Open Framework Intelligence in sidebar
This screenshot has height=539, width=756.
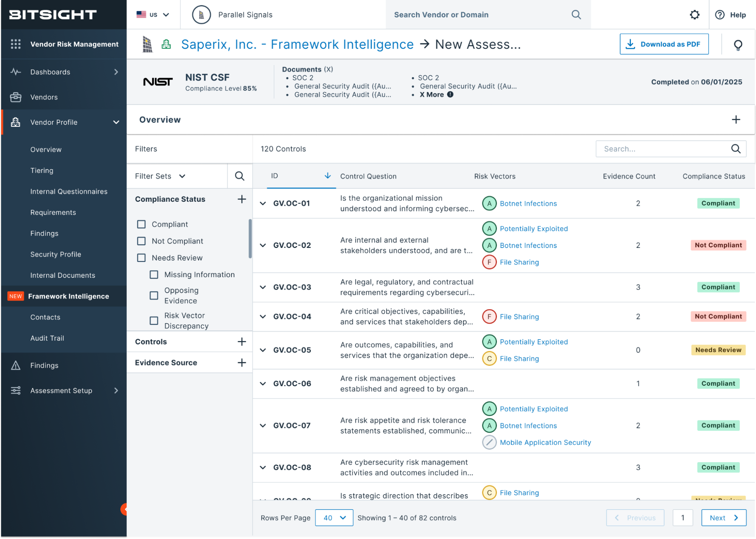[68, 296]
